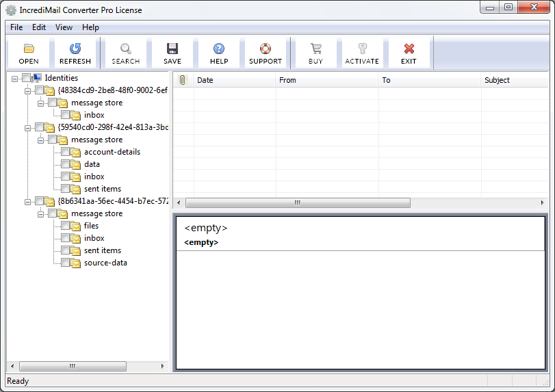The height and width of the screenshot is (392, 555).
Task: Collapse the {8b6341aa identity node
Action: click(x=27, y=202)
